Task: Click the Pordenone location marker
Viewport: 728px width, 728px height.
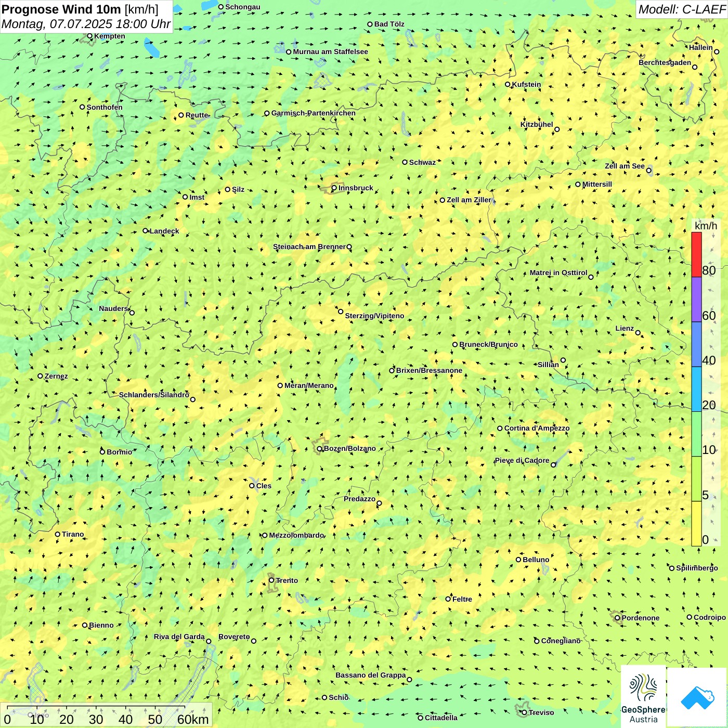Action: coord(618,618)
